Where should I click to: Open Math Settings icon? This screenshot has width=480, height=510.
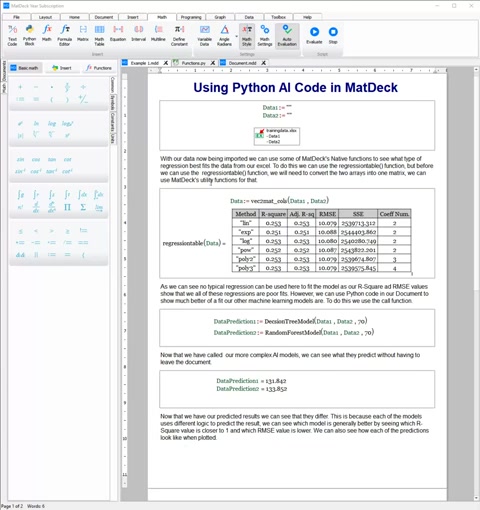(x=265, y=35)
